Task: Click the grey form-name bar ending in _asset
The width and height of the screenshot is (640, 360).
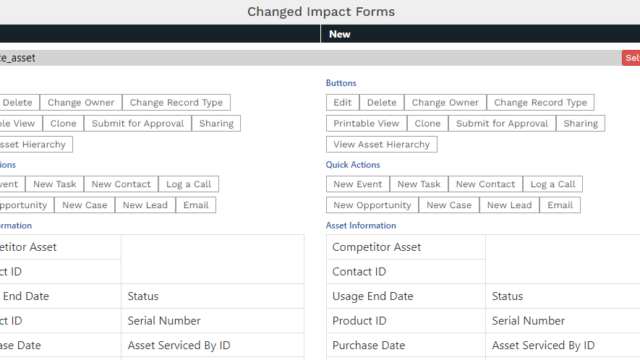Action: tap(310, 58)
